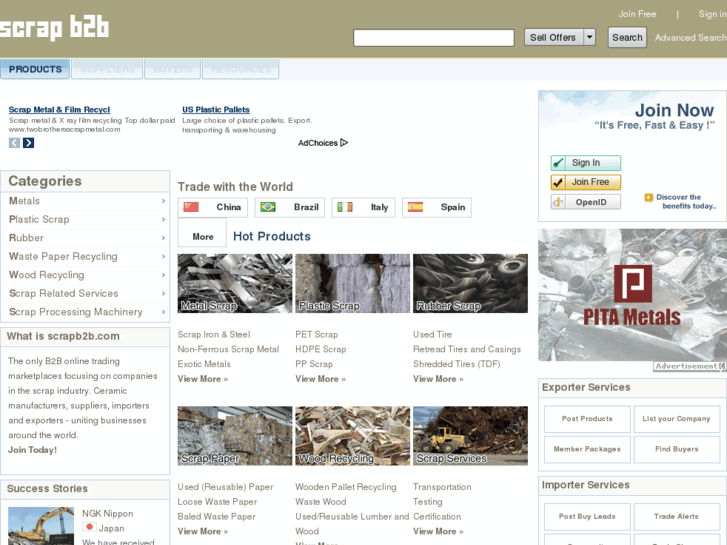The width and height of the screenshot is (727, 545).
Task: Open the Sell Offers dropdown arrow
Action: (589, 37)
